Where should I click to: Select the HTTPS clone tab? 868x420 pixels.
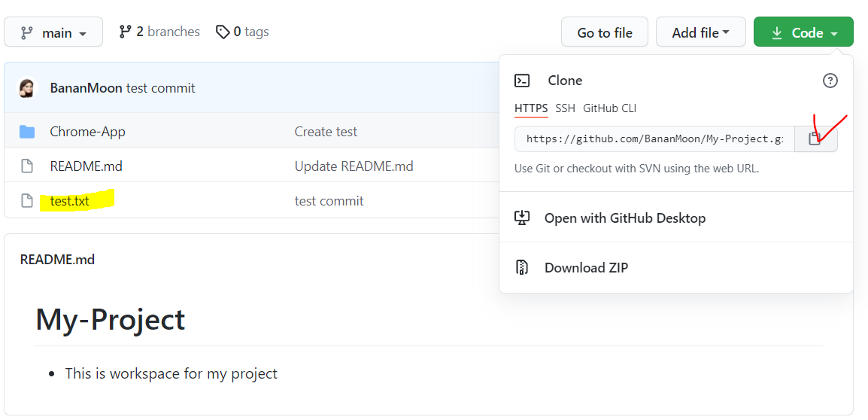pos(531,108)
